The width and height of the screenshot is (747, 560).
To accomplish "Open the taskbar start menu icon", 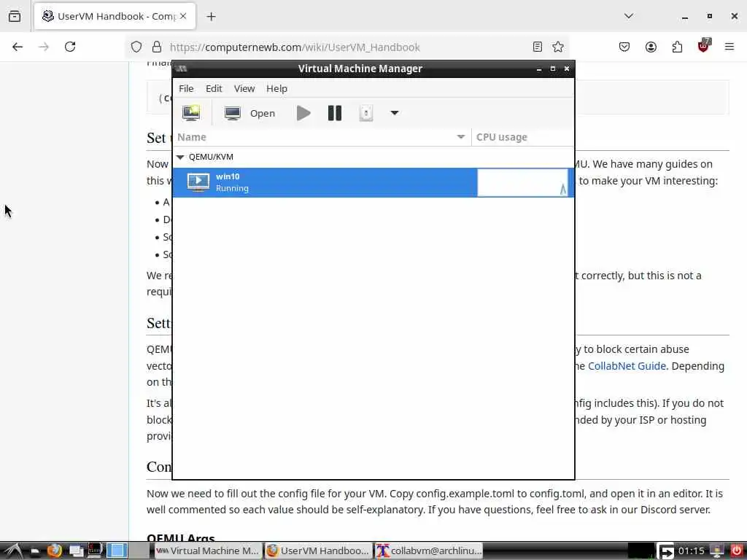I will (12, 551).
